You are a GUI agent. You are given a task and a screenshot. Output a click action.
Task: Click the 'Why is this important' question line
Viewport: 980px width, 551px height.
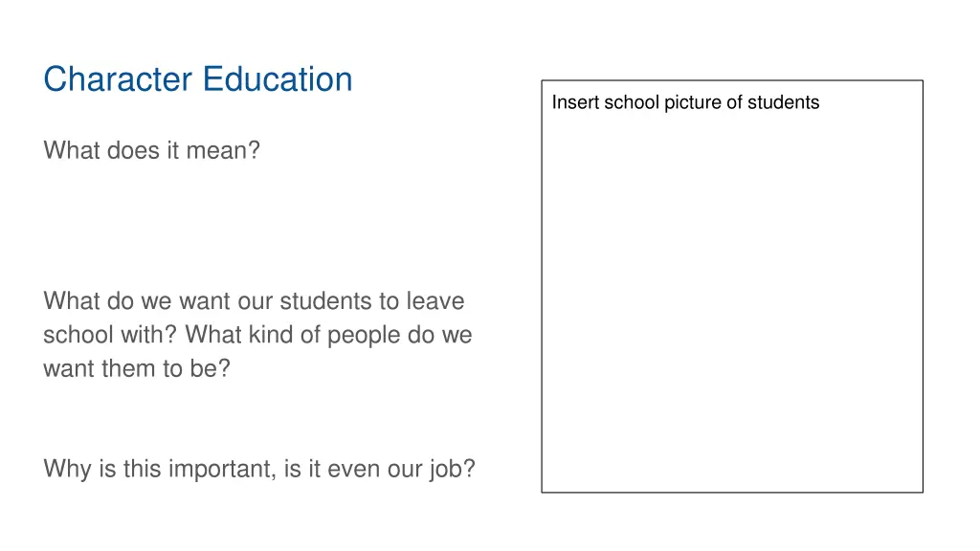click(x=259, y=469)
